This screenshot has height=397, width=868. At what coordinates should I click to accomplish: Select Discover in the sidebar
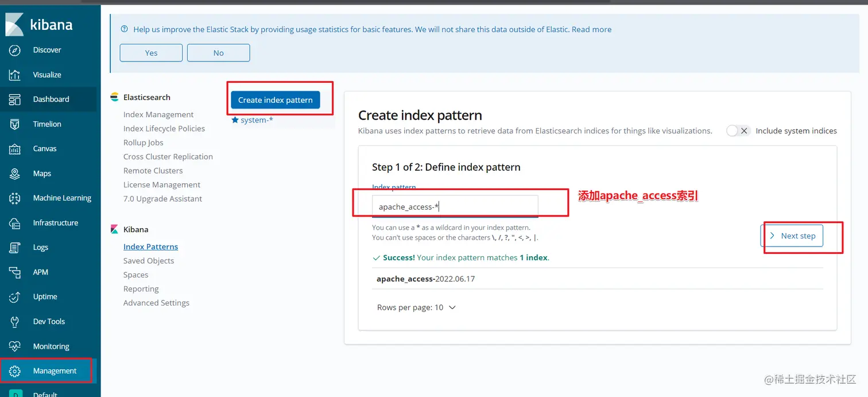click(x=47, y=50)
